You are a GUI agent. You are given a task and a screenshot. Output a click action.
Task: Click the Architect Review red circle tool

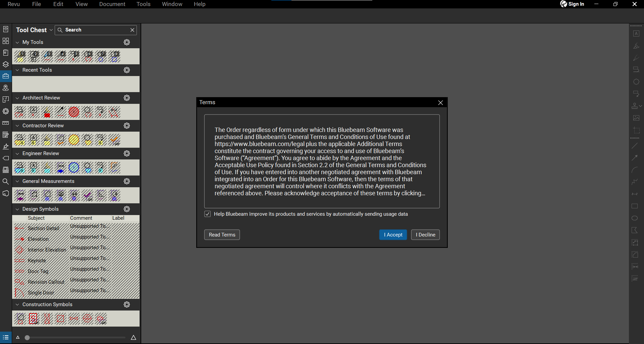tap(74, 112)
